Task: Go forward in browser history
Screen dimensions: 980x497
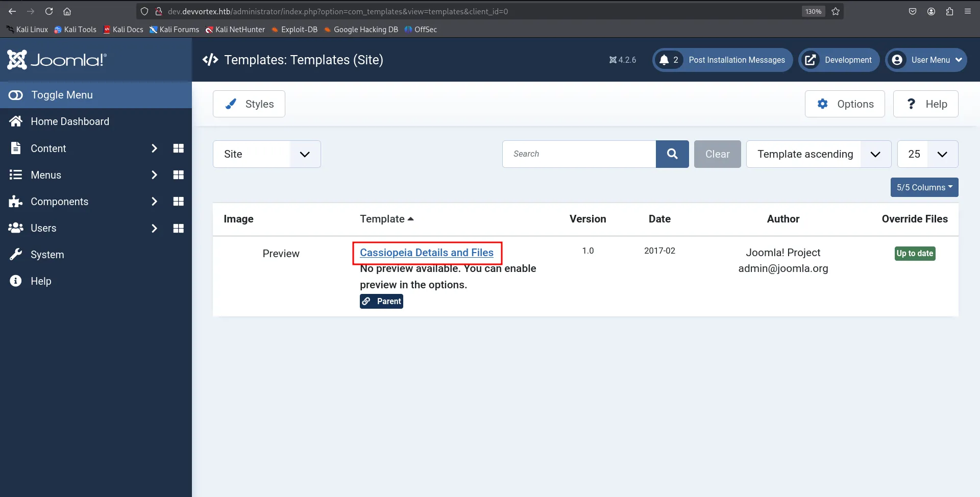Action: pyautogui.click(x=31, y=11)
